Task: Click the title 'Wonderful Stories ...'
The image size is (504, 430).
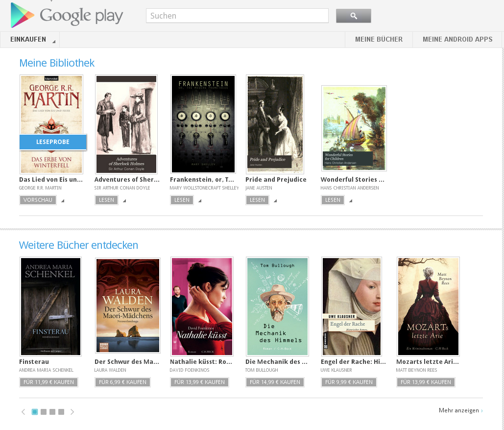Action: [x=352, y=180]
